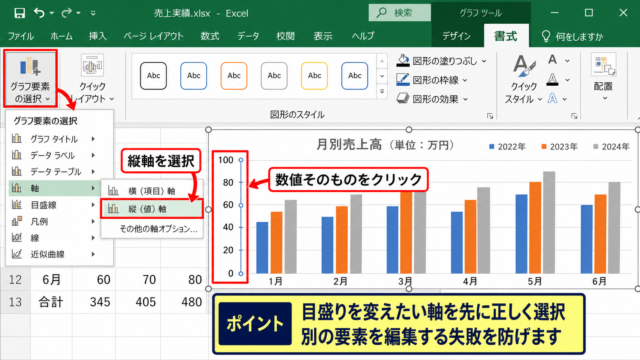Image resolution: width=640 pixels, height=360 pixels.
Task: Click the chart title 月別売上高
Action: click(x=349, y=144)
